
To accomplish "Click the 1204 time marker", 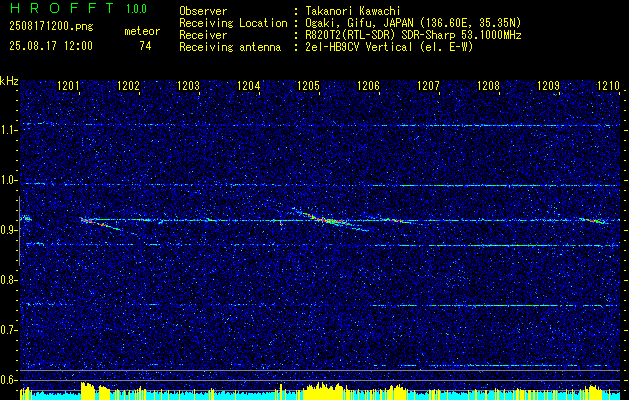I will pyautogui.click(x=248, y=85).
